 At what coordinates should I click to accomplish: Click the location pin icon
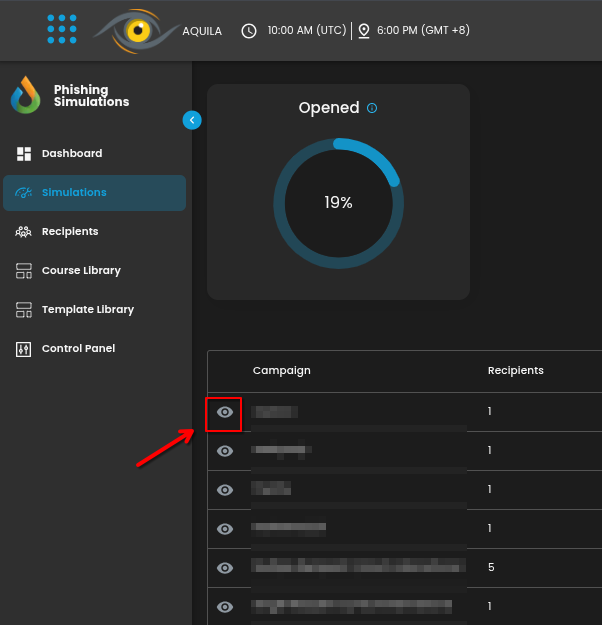pos(363,30)
